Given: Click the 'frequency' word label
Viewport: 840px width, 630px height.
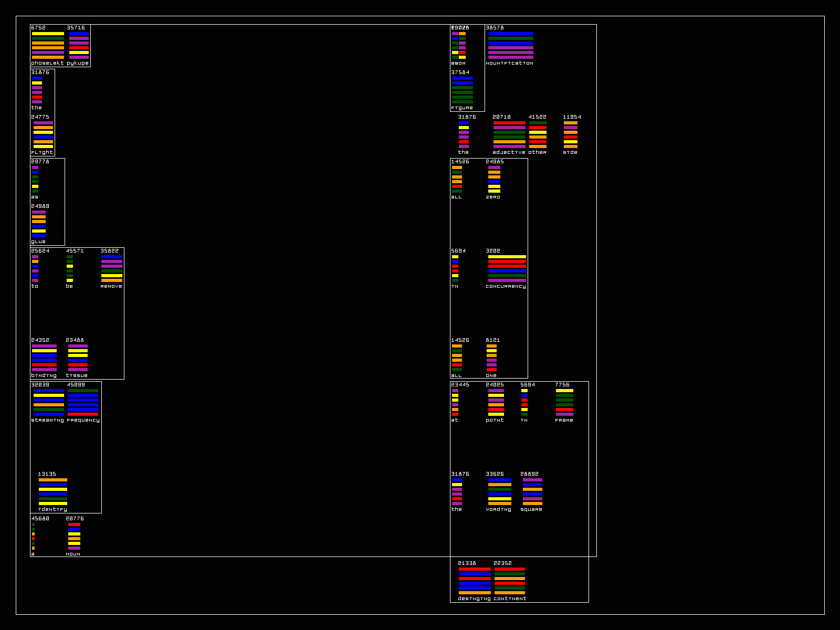Looking at the screenshot, I should (x=83, y=420).
